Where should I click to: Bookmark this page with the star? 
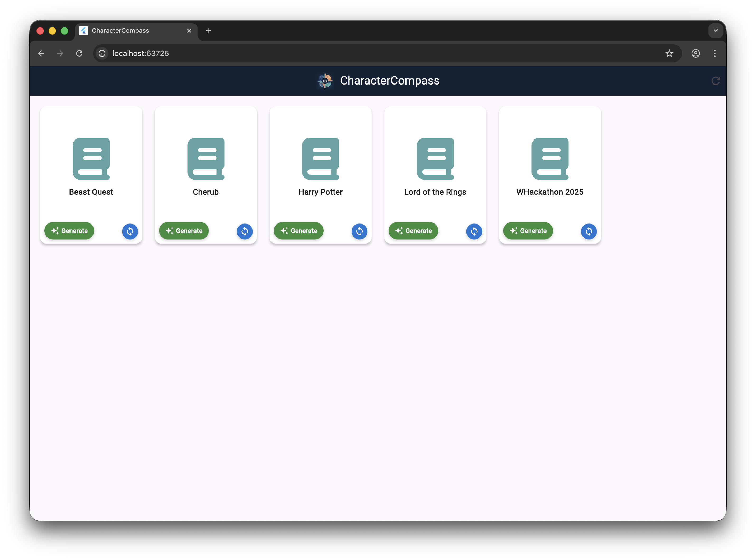(669, 53)
